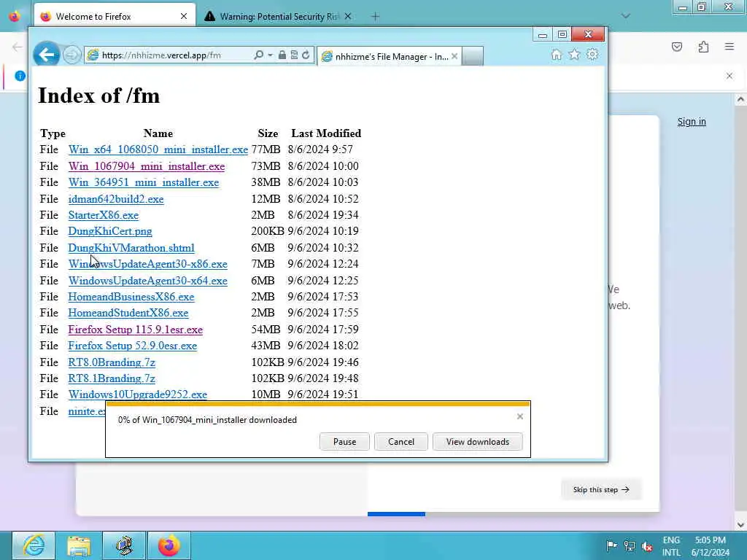Click the IE Home icon
The width and height of the screenshot is (747, 560).
(x=557, y=54)
